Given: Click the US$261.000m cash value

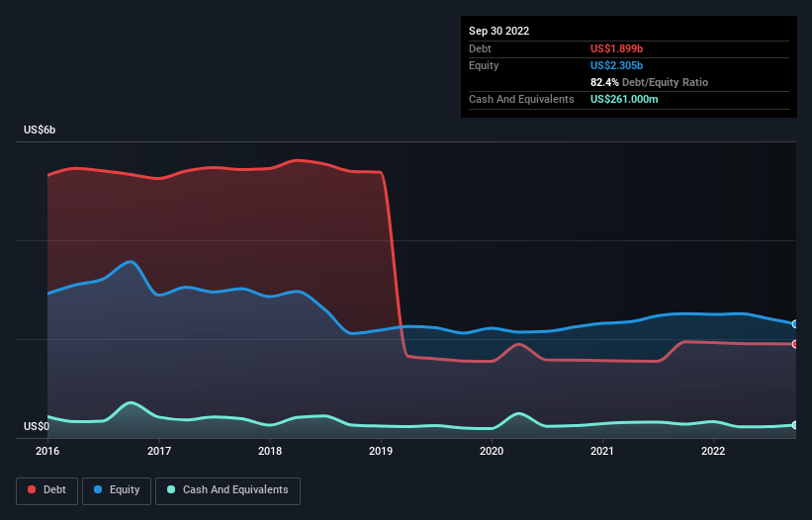Looking at the screenshot, I should [x=624, y=99].
